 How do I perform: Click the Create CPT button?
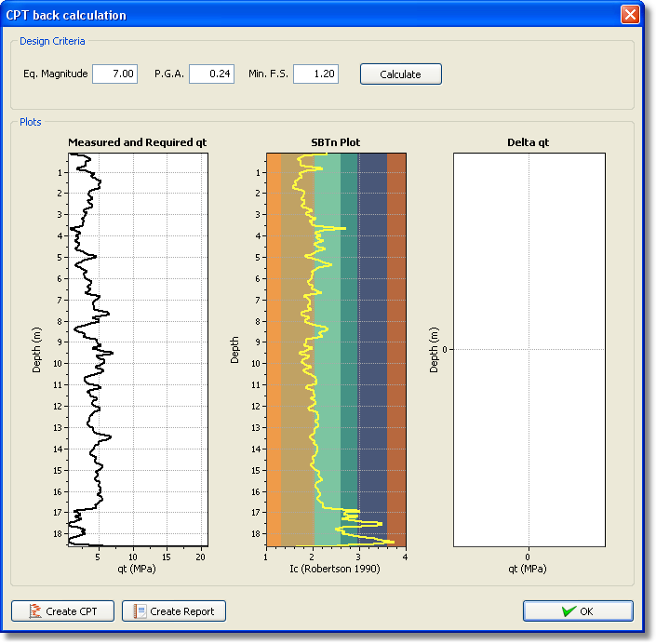[x=62, y=611]
